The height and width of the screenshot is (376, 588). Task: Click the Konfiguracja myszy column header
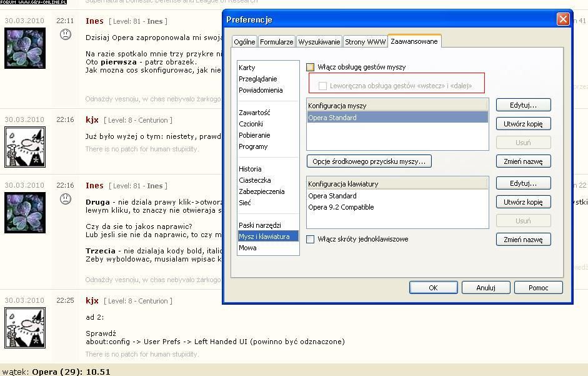click(x=397, y=106)
